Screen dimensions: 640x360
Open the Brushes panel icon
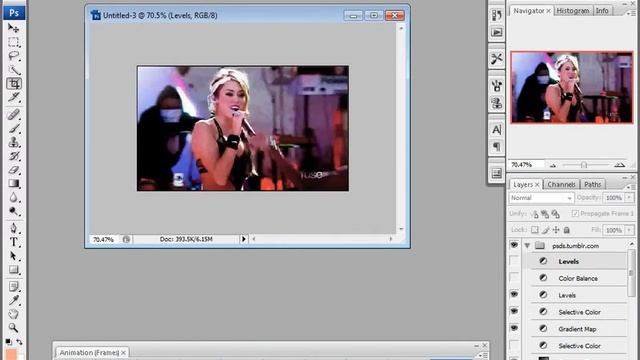click(x=496, y=86)
